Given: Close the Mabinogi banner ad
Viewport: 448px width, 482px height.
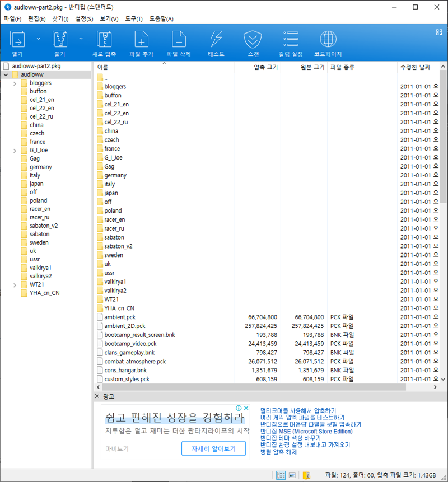Looking at the screenshot, I should [246, 408].
